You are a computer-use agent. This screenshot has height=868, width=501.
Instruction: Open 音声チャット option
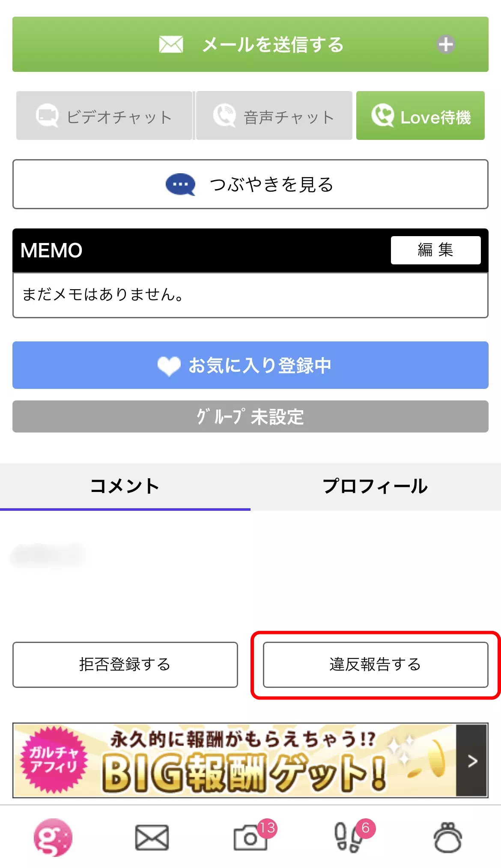[273, 116]
